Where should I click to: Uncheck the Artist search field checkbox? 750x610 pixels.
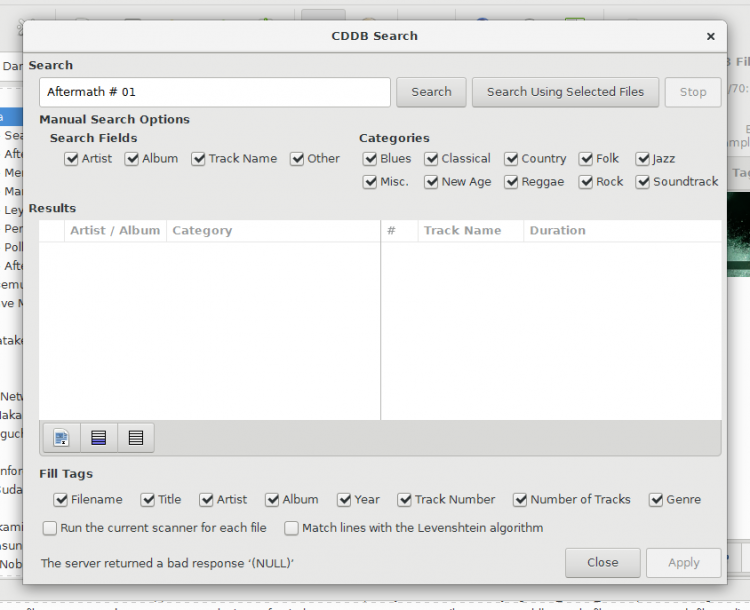tap(71, 159)
